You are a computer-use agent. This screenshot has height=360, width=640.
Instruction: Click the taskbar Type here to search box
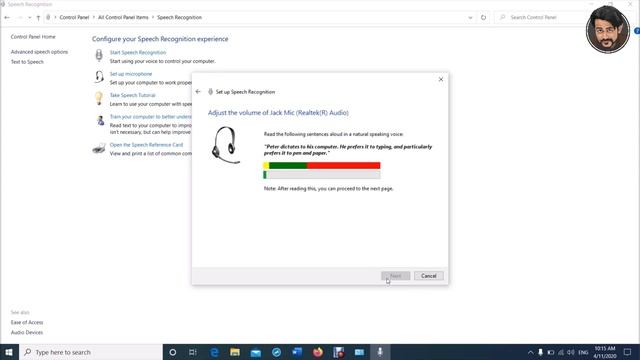(91, 352)
